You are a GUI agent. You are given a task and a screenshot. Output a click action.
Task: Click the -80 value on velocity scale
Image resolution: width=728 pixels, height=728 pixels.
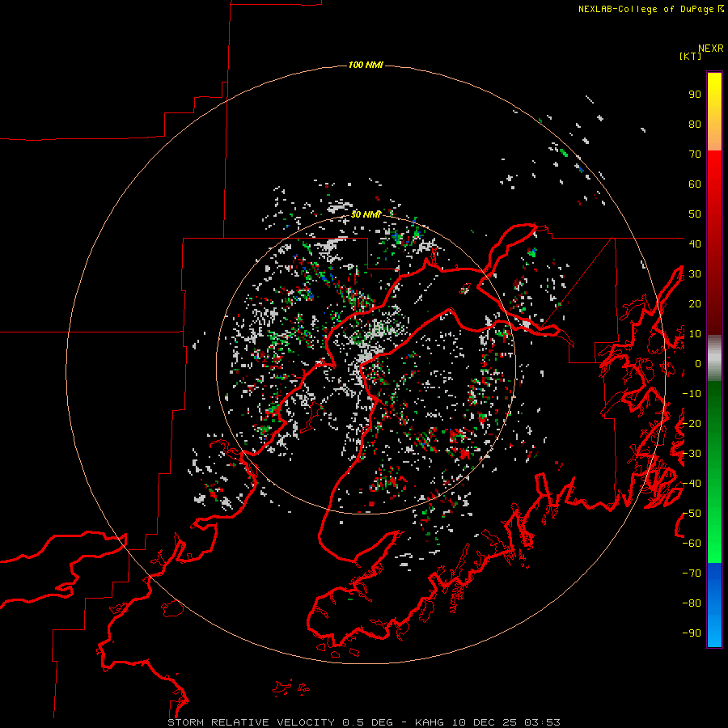(x=692, y=603)
